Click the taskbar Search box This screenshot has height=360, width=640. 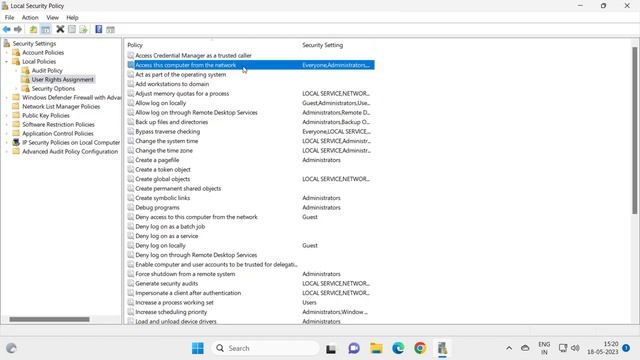click(266, 348)
